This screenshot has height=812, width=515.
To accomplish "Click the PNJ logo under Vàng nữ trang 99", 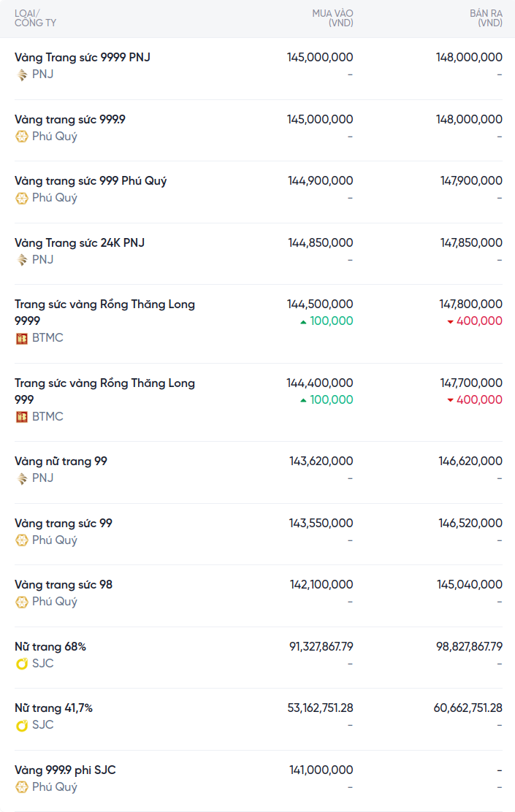I will coord(22,478).
